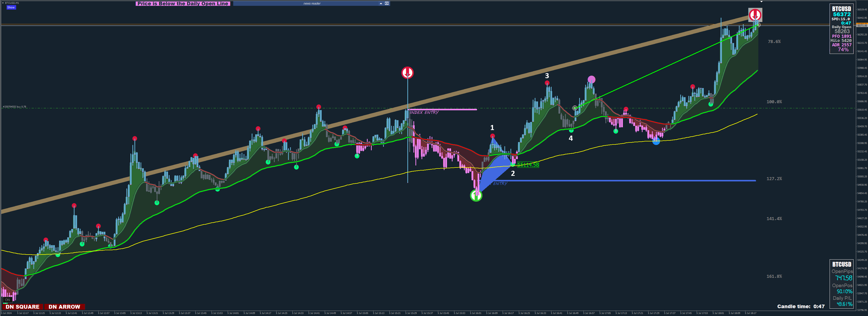868x316 pixels.
Task: Expand the BTCUSD,M1 chart title triangle
Action: point(3,3)
